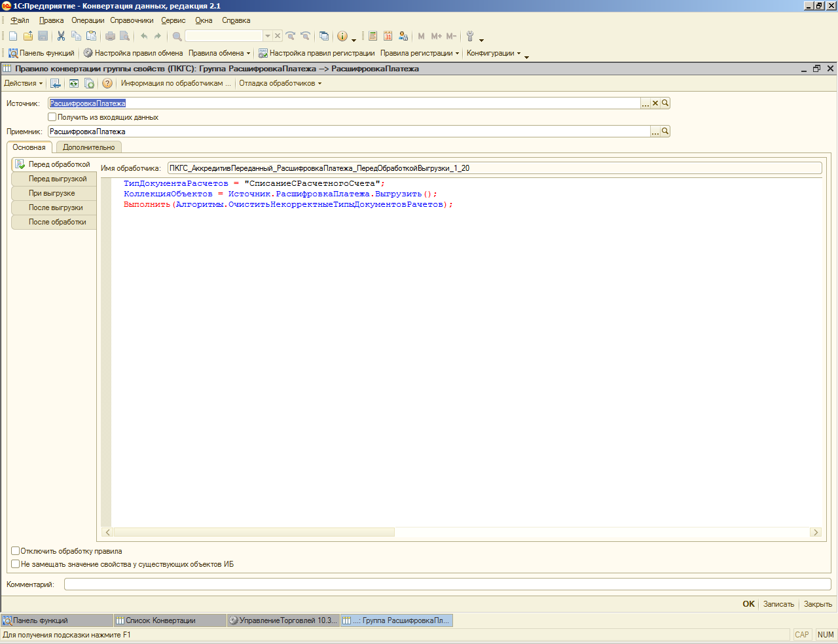Open the Отладка обработчиков dropdown
This screenshot has height=644, width=838.
click(x=280, y=83)
